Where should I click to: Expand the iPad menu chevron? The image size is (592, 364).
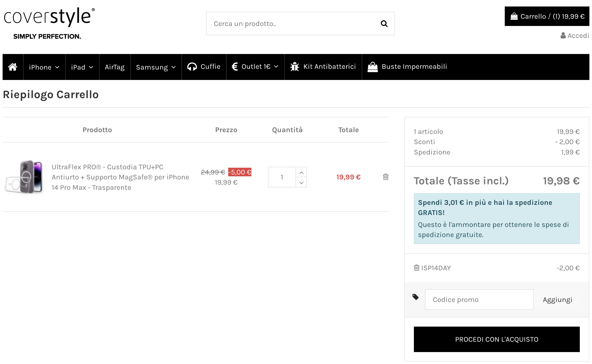click(91, 67)
